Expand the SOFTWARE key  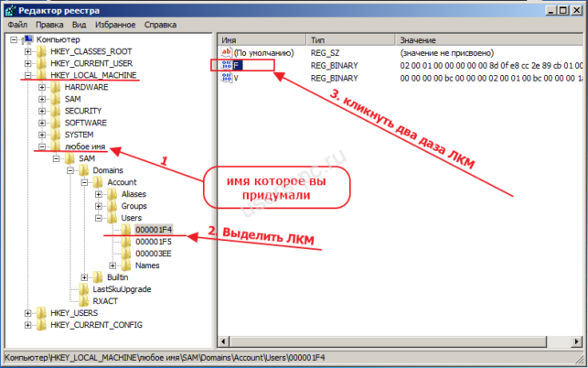tap(42, 123)
